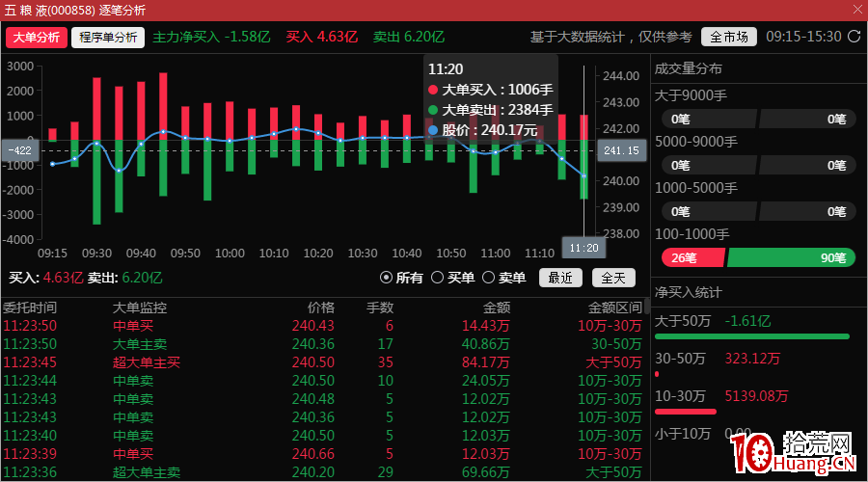Click the refresh icon beside 09:15-15:30
Viewport: 868px width, 482px height.
pos(854,37)
